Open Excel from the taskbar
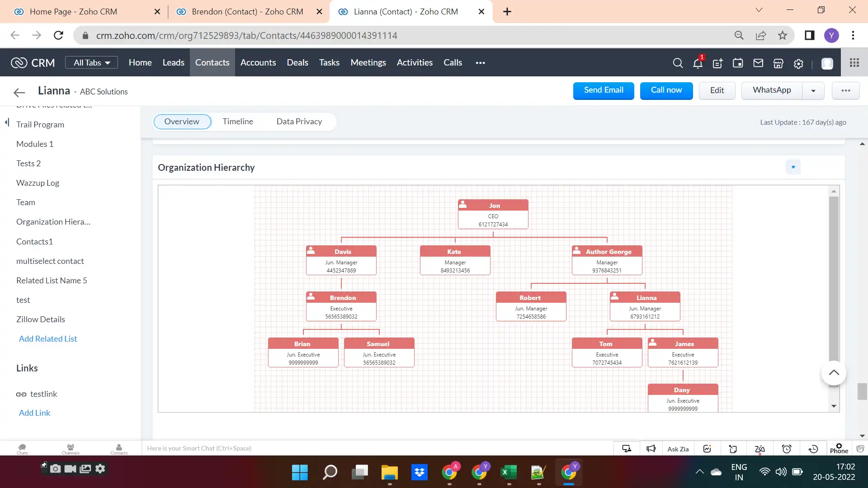The image size is (868, 488). tap(509, 472)
